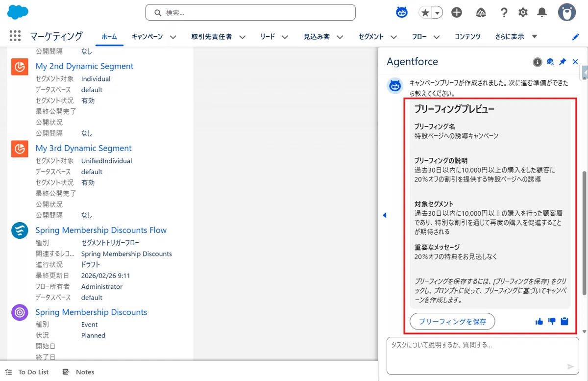Click the UnifiedIndividual segment target value

(x=107, y=161)
